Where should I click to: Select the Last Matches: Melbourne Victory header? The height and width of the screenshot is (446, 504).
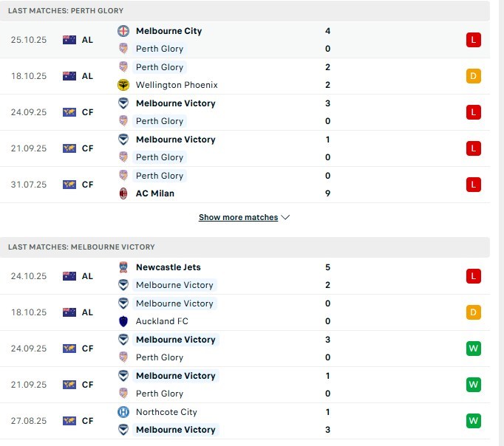81,247
